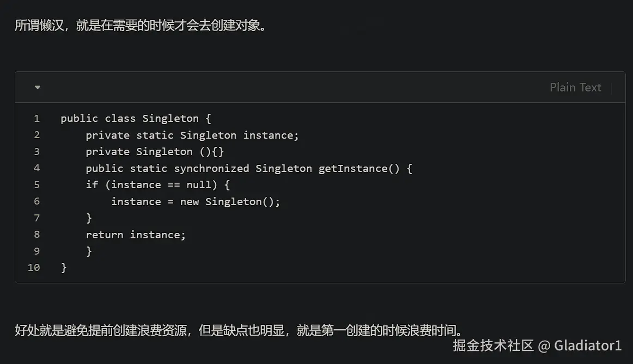This screenshot has width=633, height=364.
Task: Place cursor on the 'synchronized' keyword
Action: 211,168
